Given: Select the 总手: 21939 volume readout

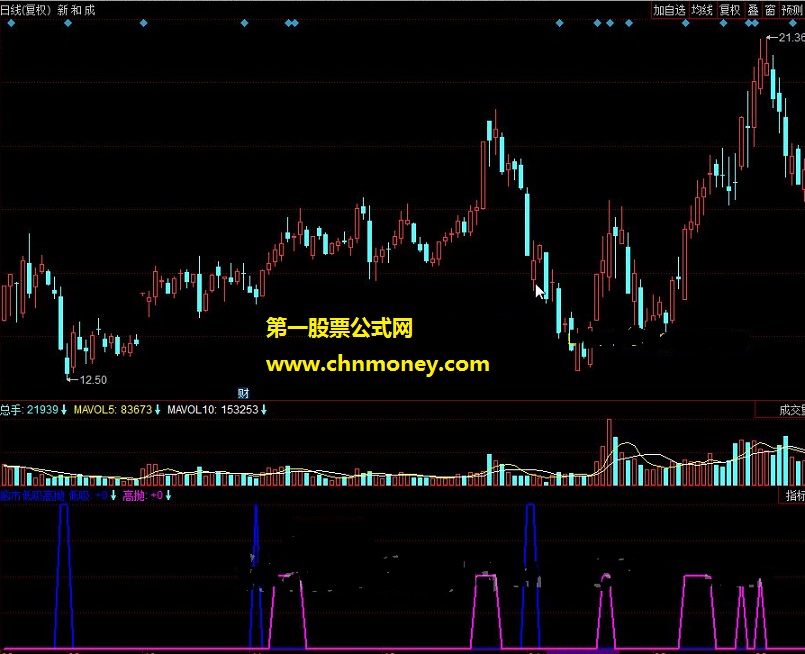Looking at the screenshot, I should click(29, 410).
